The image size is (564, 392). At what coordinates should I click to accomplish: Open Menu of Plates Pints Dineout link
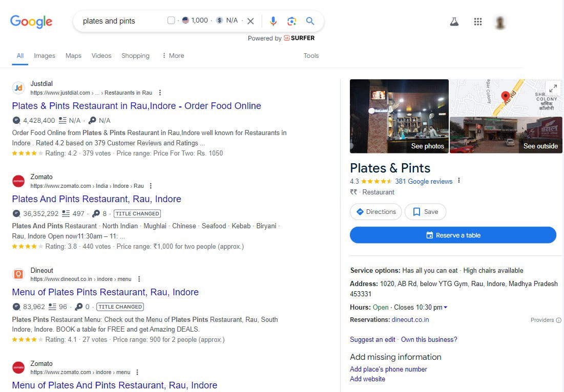coord(106,292)
